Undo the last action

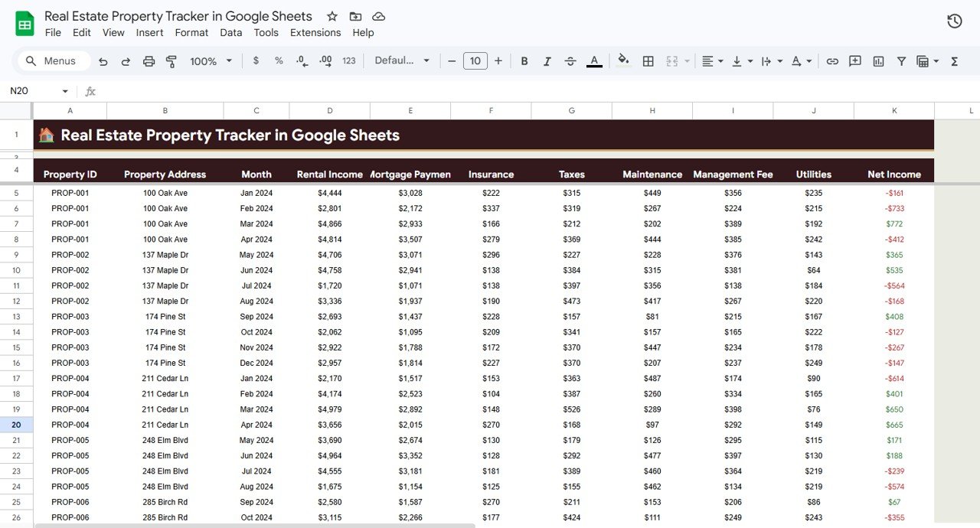point(103,61)
